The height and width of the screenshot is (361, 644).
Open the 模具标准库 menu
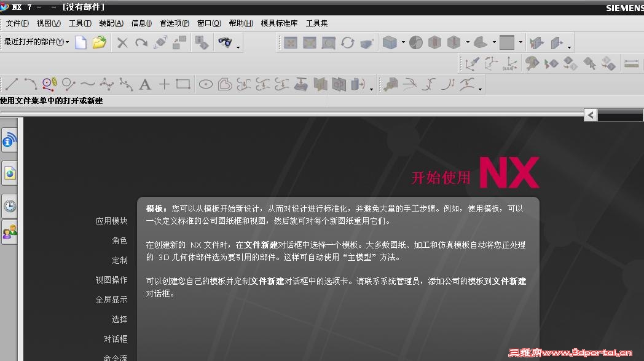[x=279, y=23]
